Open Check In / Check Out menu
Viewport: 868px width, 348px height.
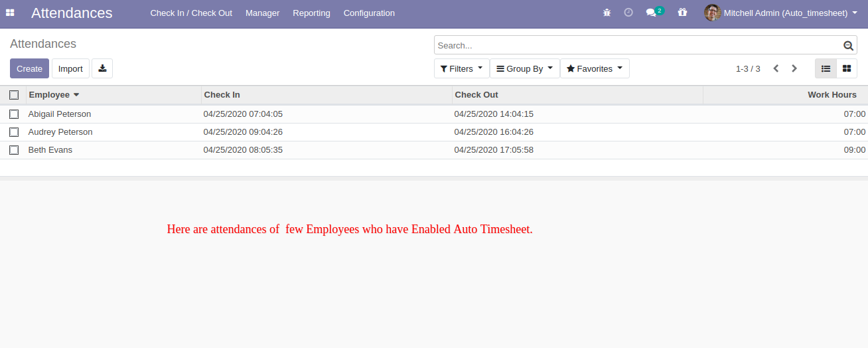pyautogui.click(x=191, y=13)
